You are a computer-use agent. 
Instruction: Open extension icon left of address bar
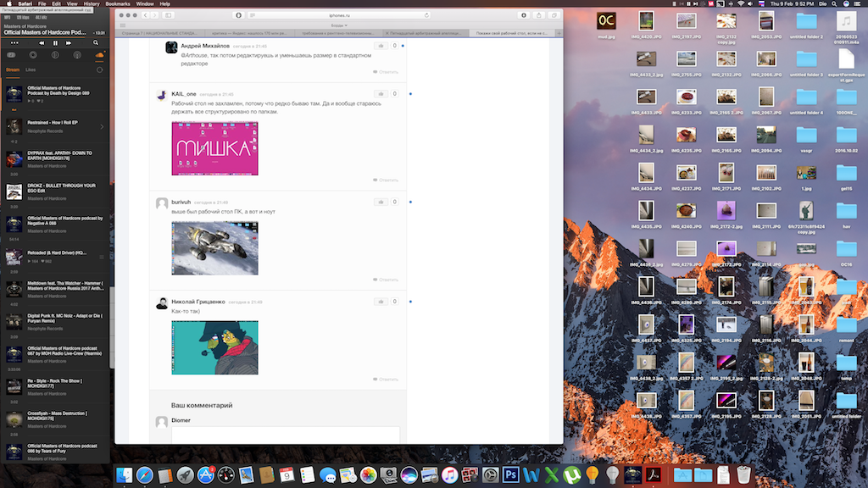click(238, 15)
